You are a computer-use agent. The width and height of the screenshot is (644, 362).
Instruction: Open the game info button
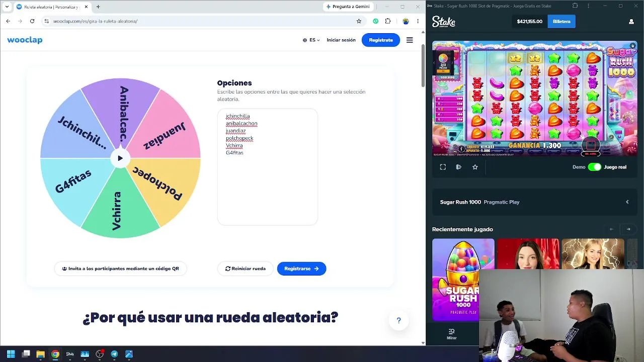461,149
